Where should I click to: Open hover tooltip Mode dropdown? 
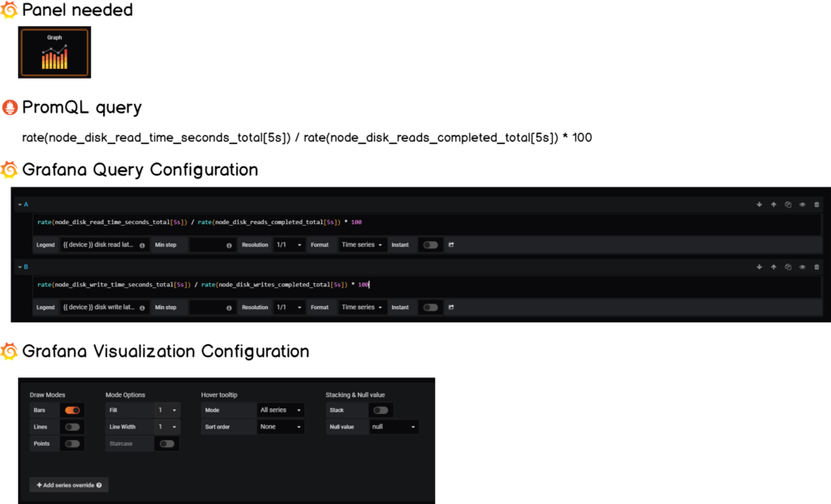pos(280,410)
